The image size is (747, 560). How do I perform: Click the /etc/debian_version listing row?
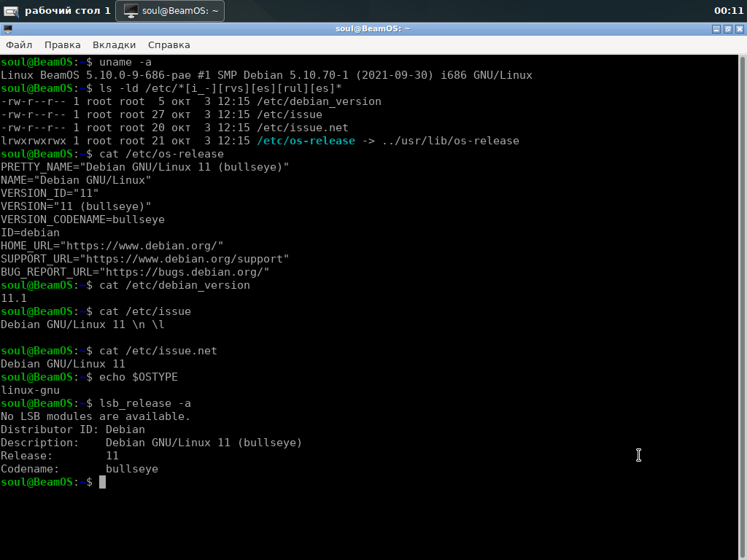191,101
